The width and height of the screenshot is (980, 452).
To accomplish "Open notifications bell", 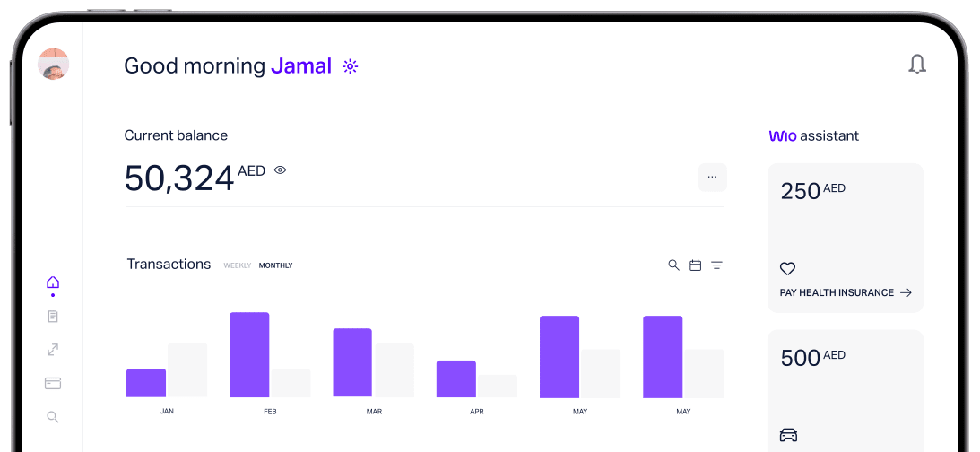I will coord(917,64).
